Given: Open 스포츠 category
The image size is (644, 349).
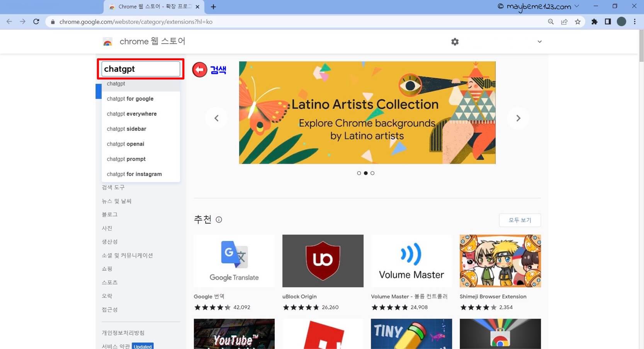Looking at the screenshot, I should [110, 283].
